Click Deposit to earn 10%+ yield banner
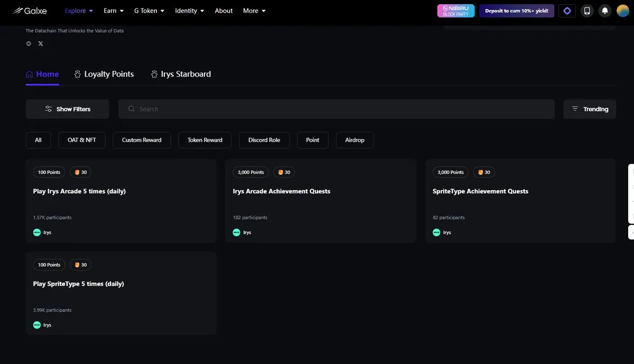The height and width of the screenshot is (364, 634). coord(517,11)
